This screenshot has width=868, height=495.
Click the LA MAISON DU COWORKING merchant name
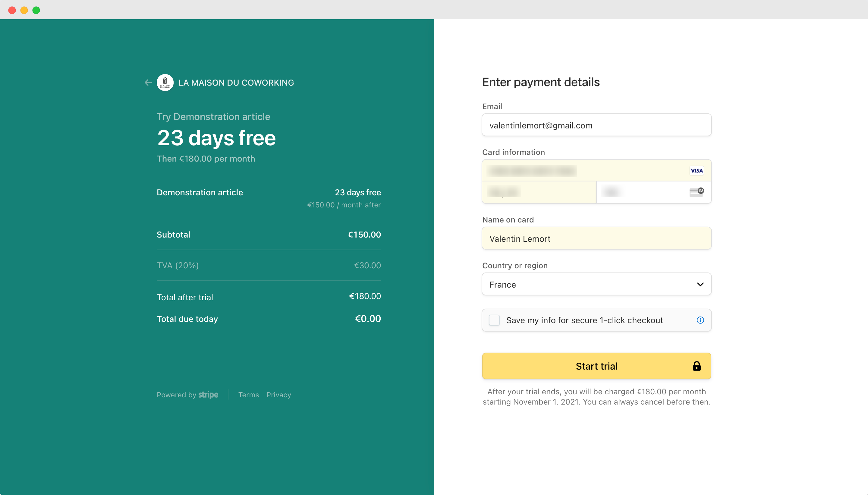pyautogui.click(x=236, y=83)
